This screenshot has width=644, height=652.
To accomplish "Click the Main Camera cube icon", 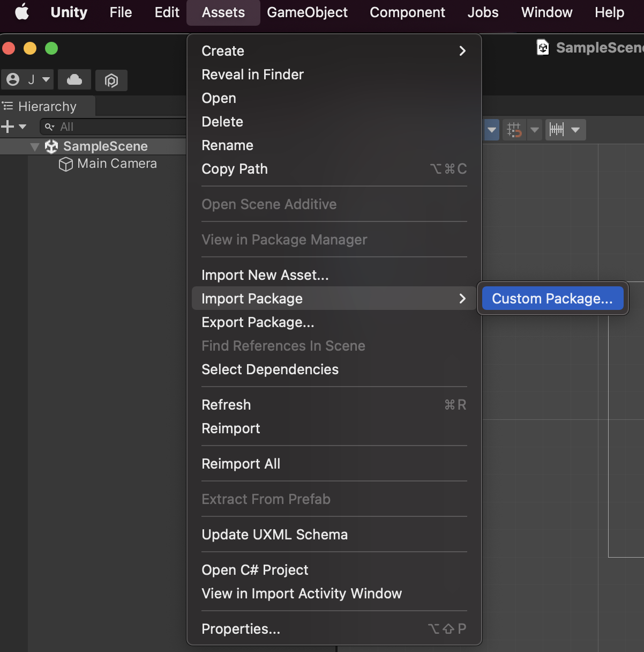I will pos(65,164).
